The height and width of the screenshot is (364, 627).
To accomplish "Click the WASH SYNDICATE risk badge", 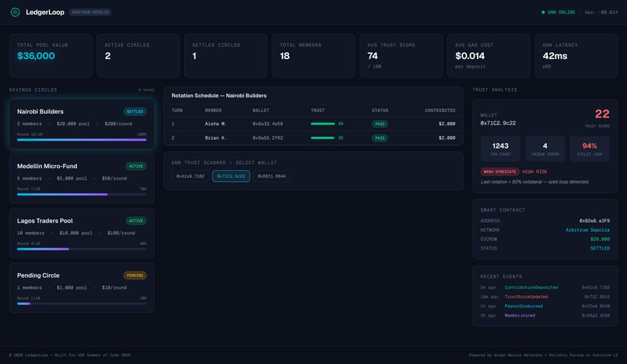I will pyautogui.click(x=500, y=172).
